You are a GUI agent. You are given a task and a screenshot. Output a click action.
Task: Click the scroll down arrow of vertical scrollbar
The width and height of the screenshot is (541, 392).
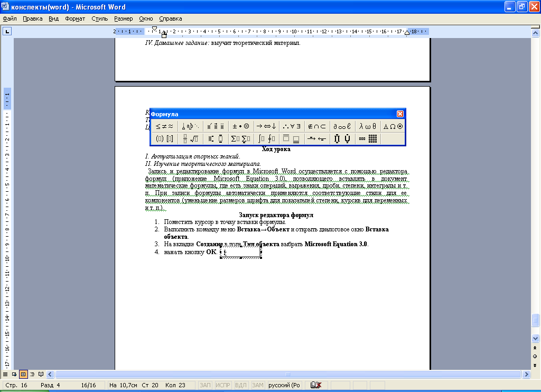(x=535, y=339)
